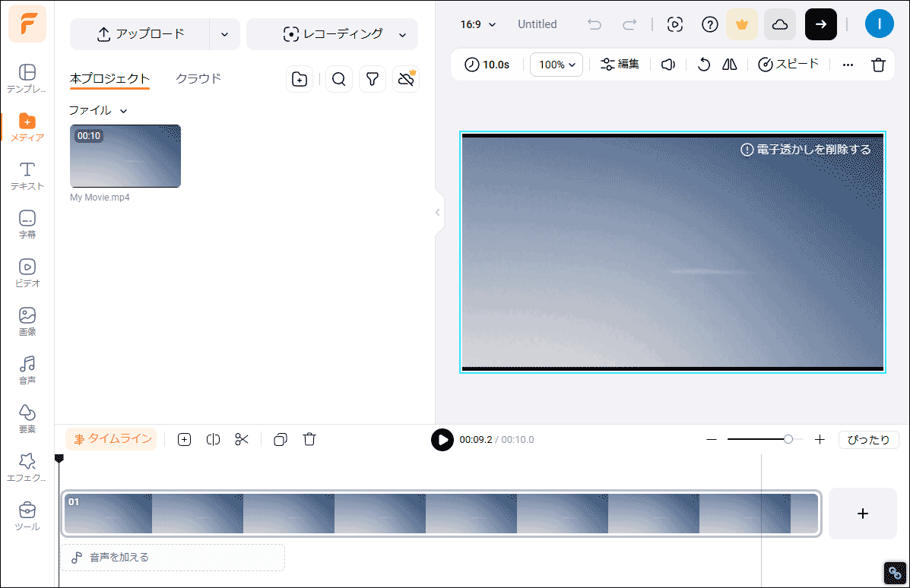
Task: Edit the Untitled project name
Action: pyautogui.click(x=537, y=24)
